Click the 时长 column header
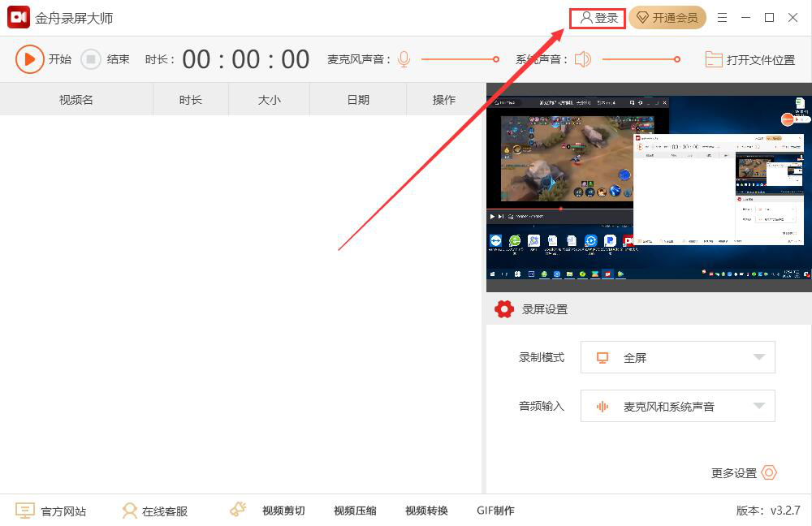This screenshot has height=526, width=812. (191, 99)
